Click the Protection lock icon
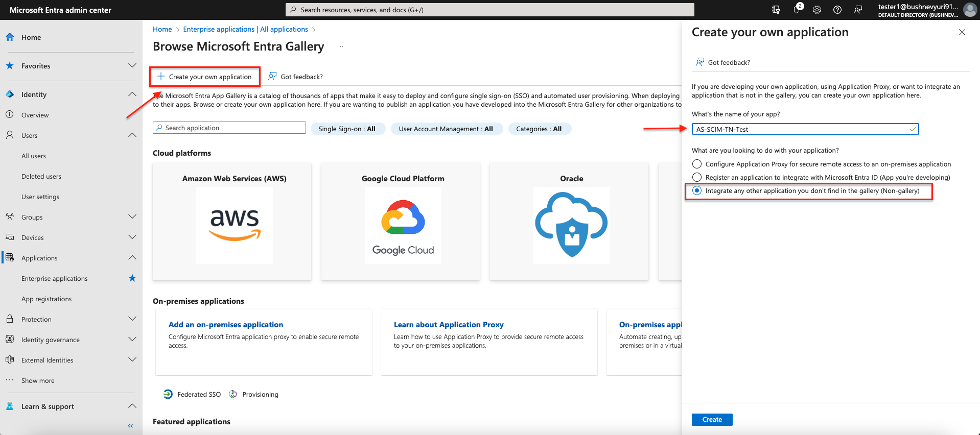 tap(10, 319)
